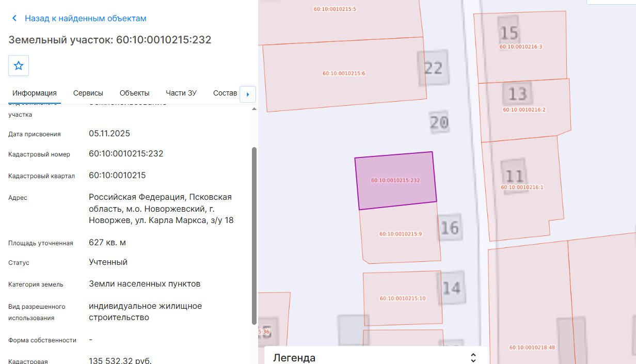
Task: Select the Части ЗУ tab
Action: pos(181,93)
